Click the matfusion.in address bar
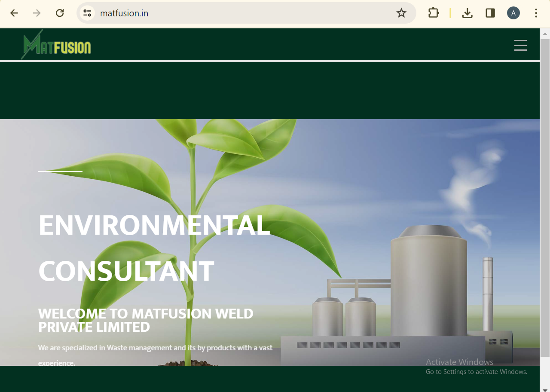 246,13
